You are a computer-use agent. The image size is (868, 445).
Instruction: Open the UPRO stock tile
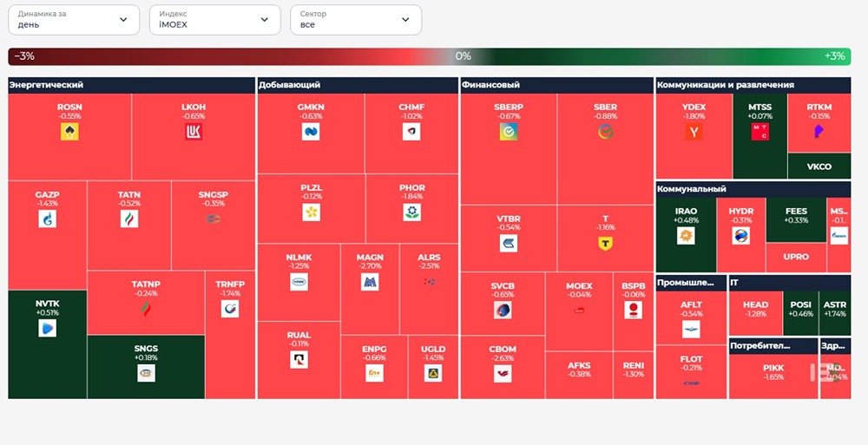pos(796,258)
